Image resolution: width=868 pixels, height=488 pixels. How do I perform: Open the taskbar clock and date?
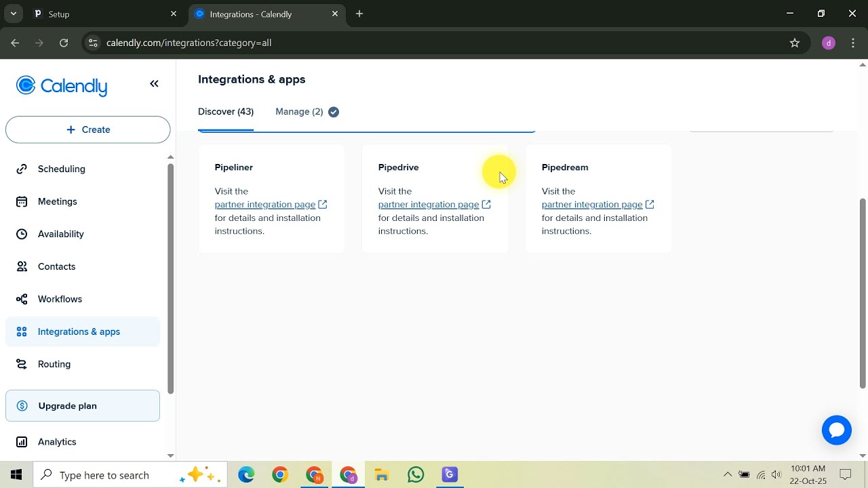(x=808, y=474)
